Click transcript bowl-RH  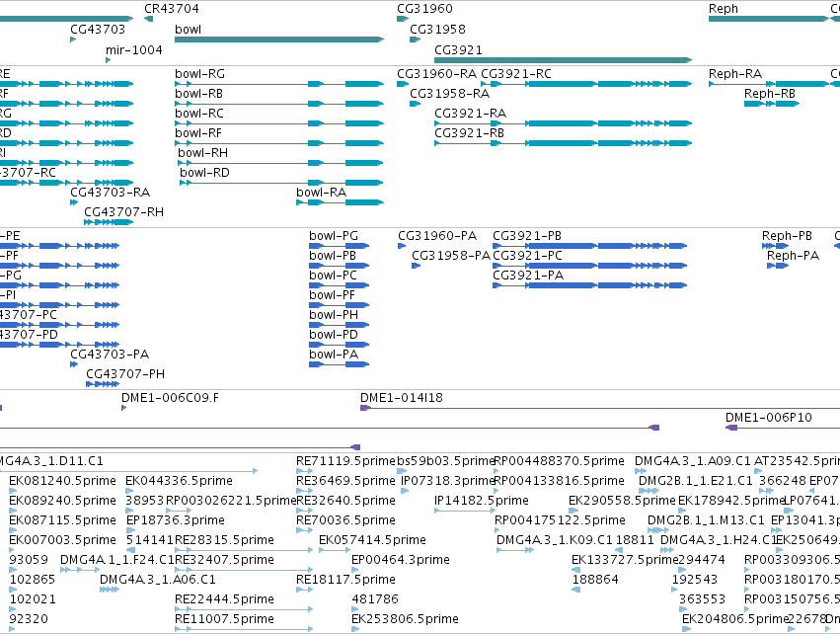(280, 163)
